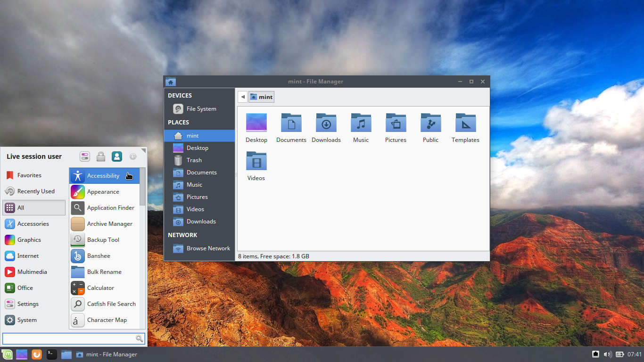Launch Appearance settings

click(104, 192)
